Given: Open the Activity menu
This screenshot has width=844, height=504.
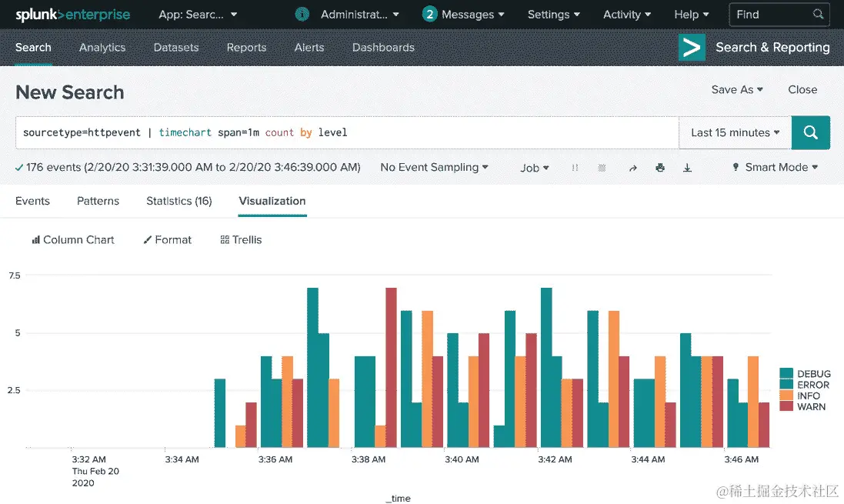Looking at the screenshot, I should [626, 15].
